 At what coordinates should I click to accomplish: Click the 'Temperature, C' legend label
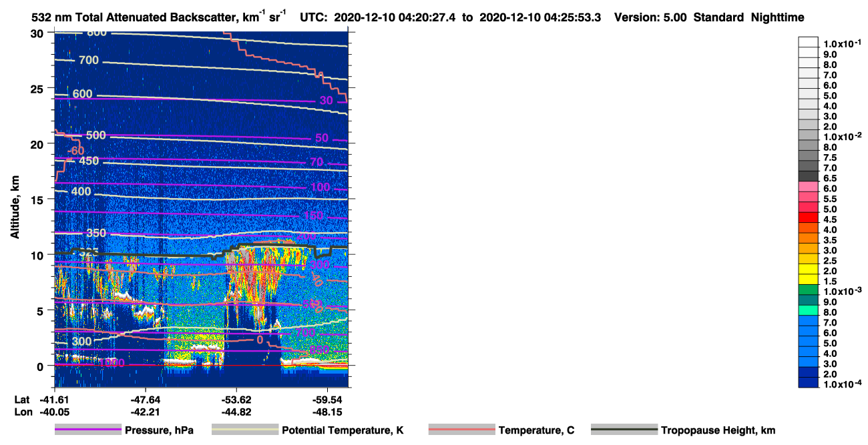pyautogui.click(x=536, y=430)
